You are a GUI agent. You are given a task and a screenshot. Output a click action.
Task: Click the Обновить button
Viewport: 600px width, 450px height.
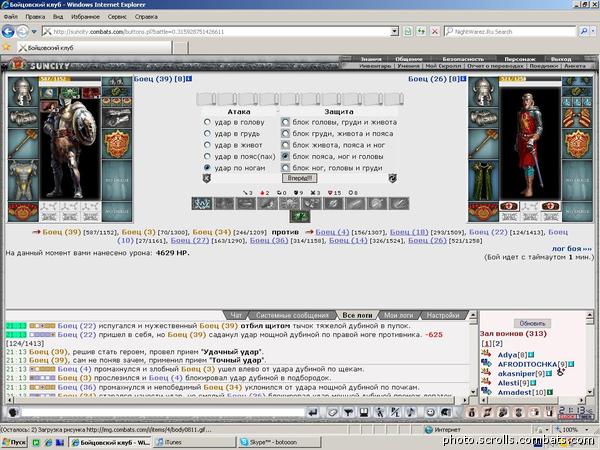point(532,323)
